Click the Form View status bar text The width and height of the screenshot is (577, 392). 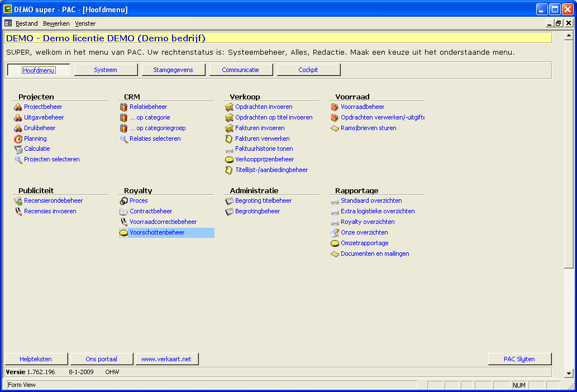(x=22, y=385)
